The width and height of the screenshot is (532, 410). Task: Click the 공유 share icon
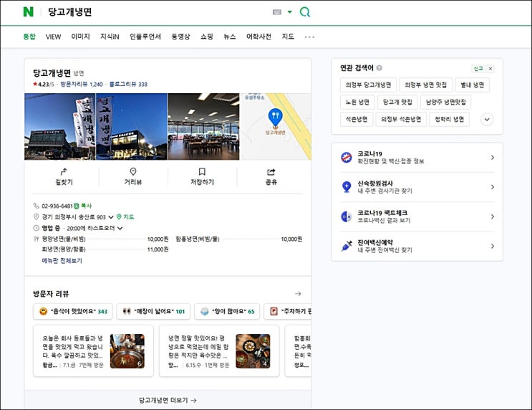271,172
